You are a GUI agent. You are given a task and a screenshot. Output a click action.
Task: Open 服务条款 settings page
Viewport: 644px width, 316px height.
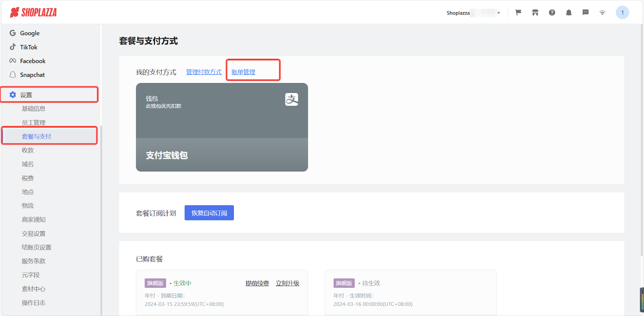click(33, 261)
